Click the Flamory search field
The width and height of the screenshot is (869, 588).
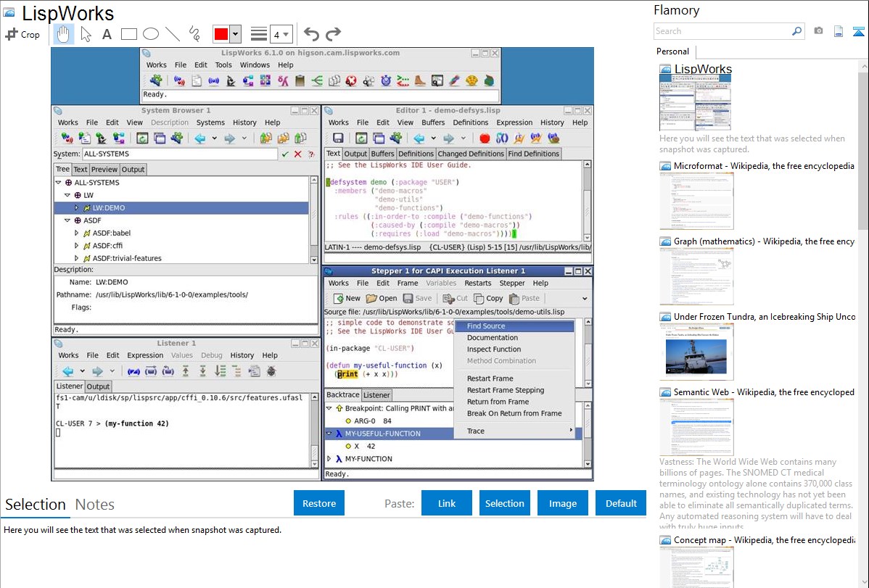pos(722,31)
